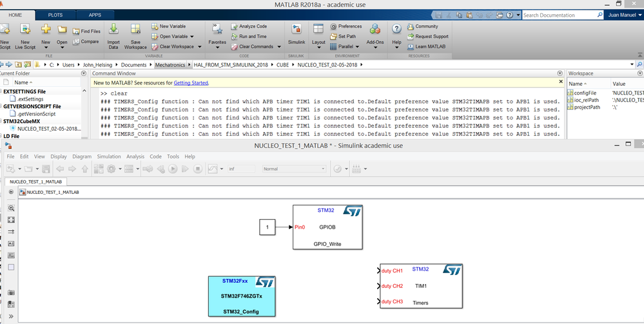Open the Simulink Diagram menu

tap(82, 157)
